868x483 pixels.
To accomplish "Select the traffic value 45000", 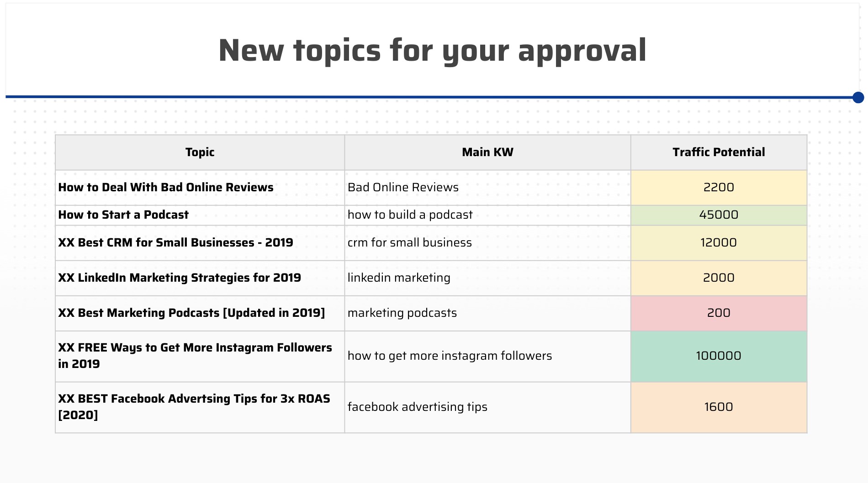I will coord(719,215).
